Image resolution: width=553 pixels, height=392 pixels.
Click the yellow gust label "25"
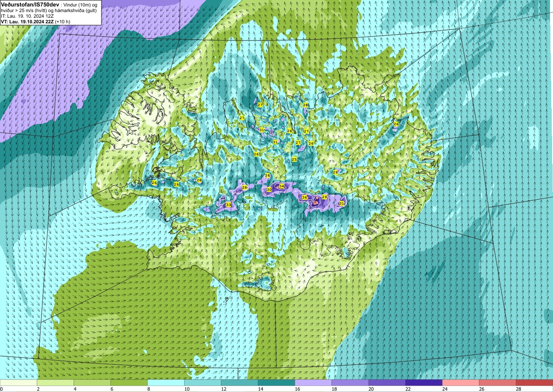tap(294, 159)
